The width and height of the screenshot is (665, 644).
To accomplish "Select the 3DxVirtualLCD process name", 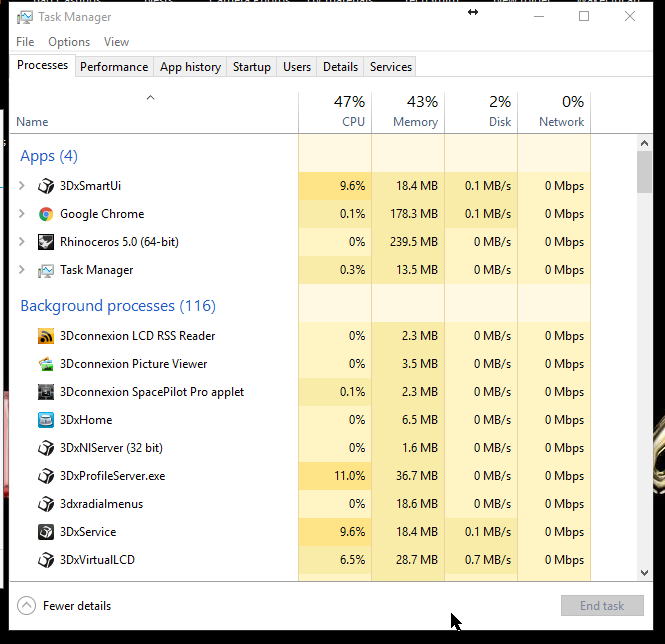I will [97, 560].
